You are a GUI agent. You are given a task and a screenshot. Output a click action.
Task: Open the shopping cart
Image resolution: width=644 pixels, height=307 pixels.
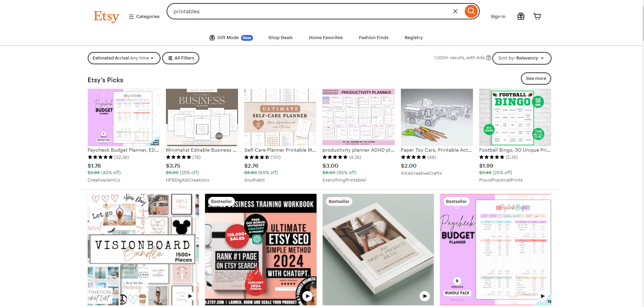[x=537, y=16]
